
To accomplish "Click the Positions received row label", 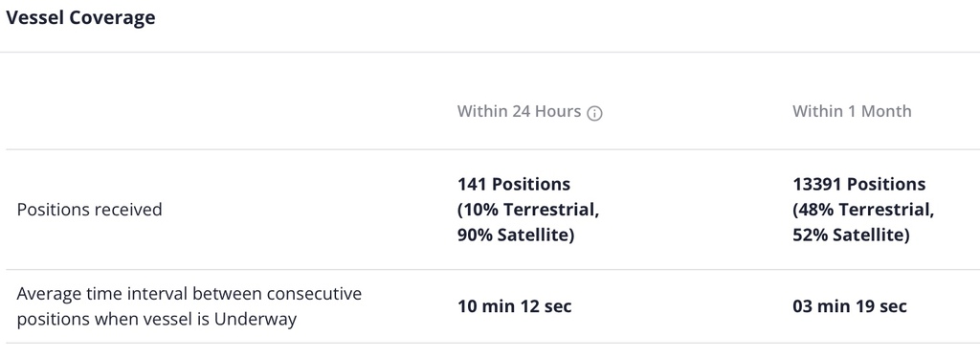I will click(89, 210).
